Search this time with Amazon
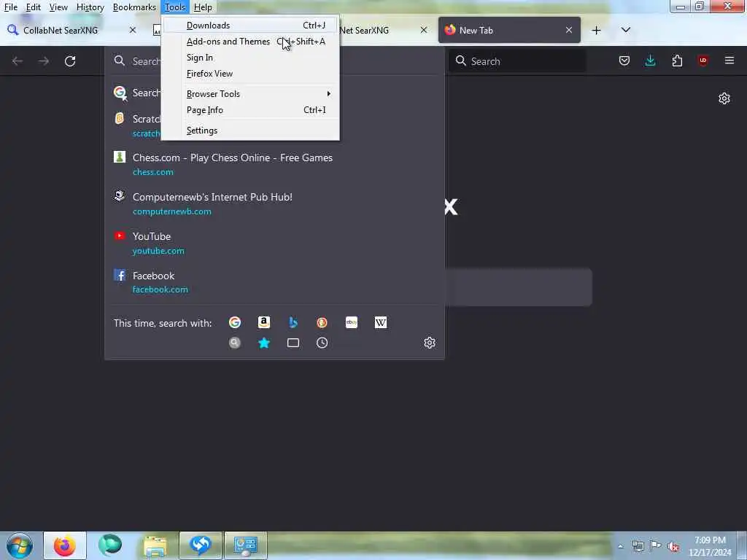 tap(264, 323)
